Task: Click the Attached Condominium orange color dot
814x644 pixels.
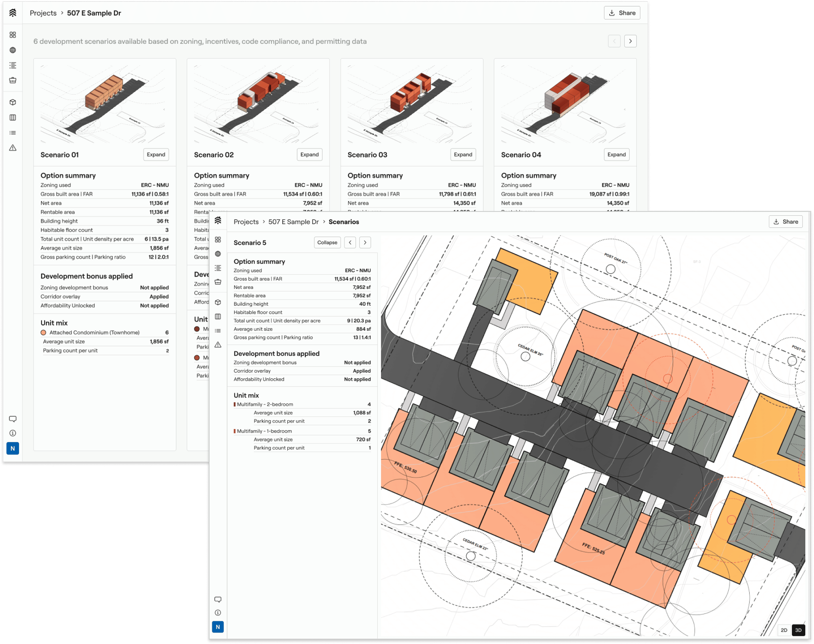Action: coord(43,333)
